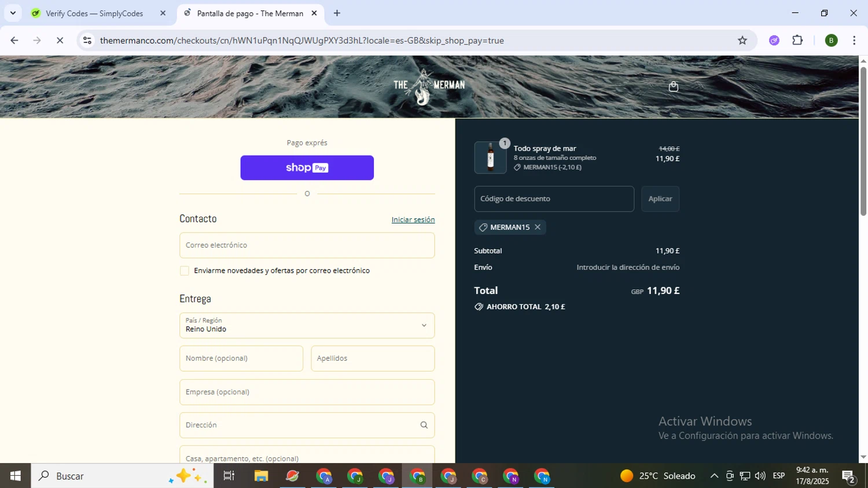868x488 pixels.
Task: Click The Merman logo in header
Action: click(x=429, y=87)
